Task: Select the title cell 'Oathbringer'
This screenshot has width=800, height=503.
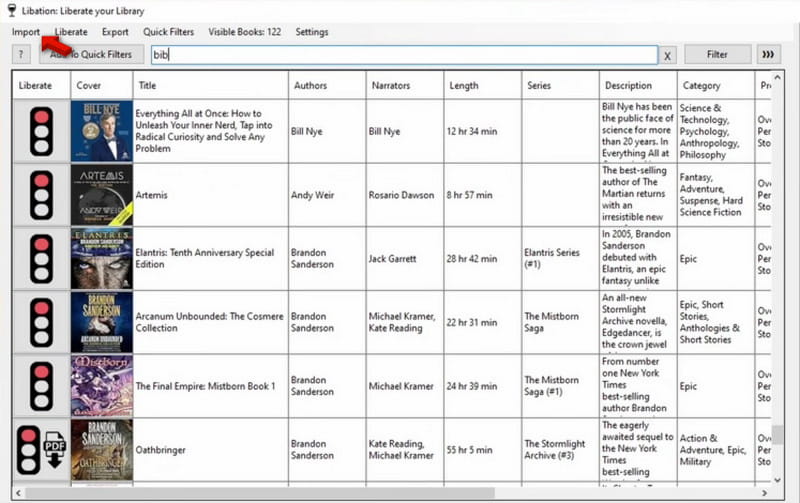Action: 210,450
